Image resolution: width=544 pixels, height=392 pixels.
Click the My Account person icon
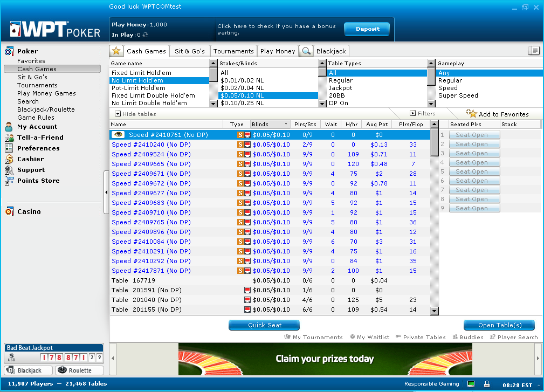point(9,127)
